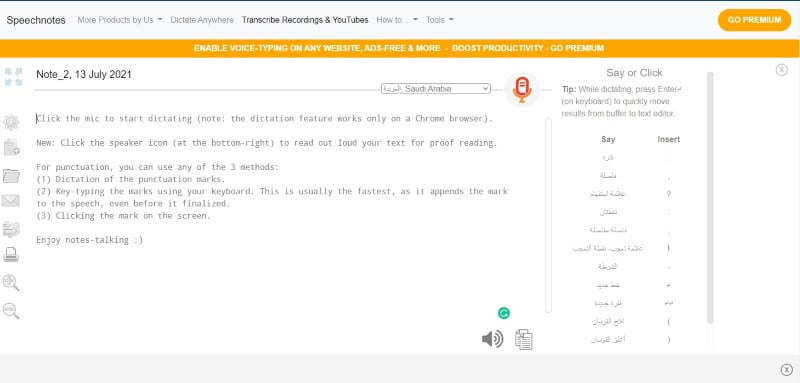Click the note title Note_2, 13 July 2021
Screen dimensions: 800x383
tap(84, 74)
